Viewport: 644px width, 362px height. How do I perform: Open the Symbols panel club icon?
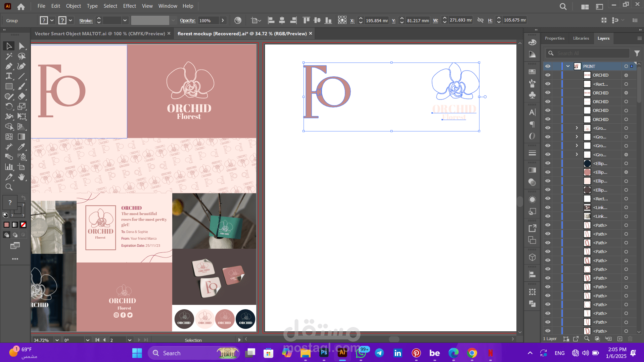click(x=532, y=95)
